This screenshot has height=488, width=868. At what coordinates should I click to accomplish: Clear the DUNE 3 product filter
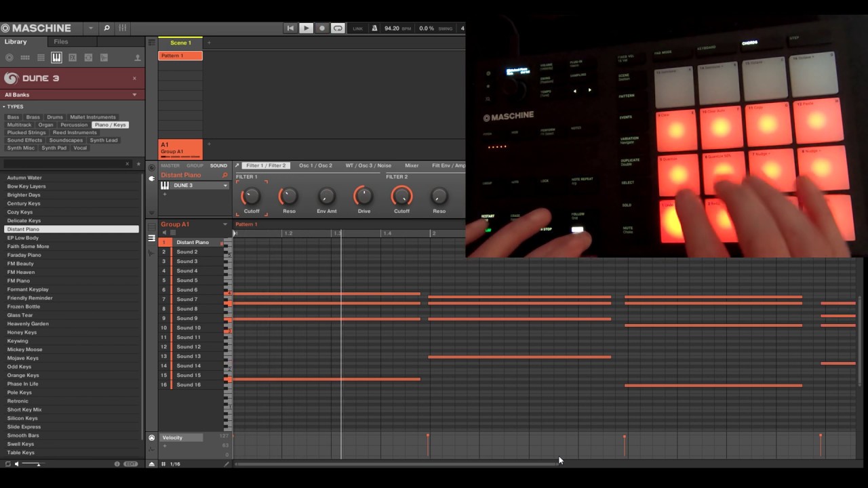pos(134,78)
